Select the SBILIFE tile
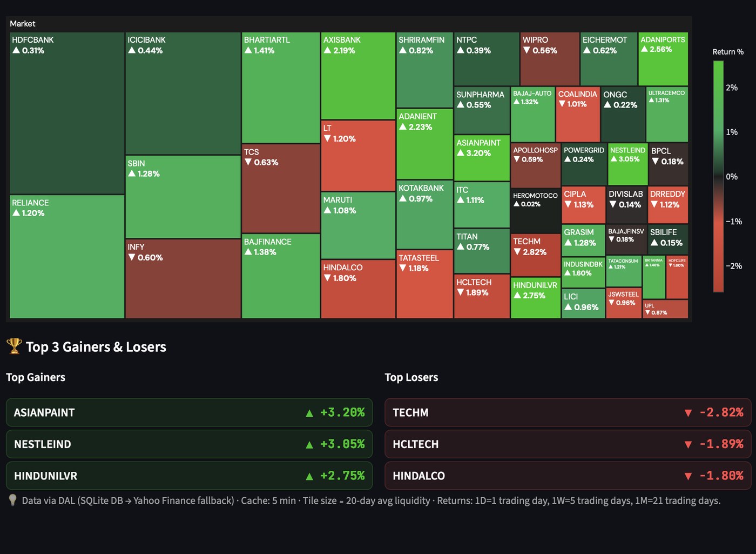 (x=668, y=240)
